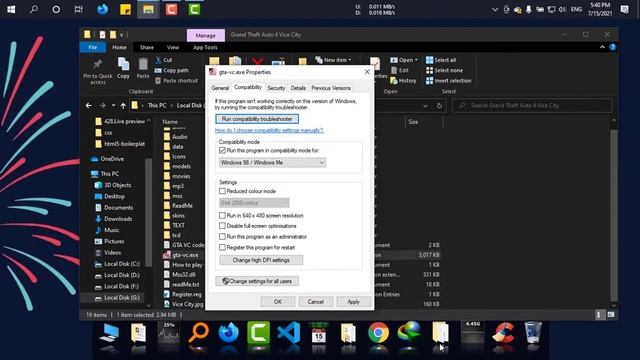
Task: Open How do I choose compatibility settings link
Action: coord(269,130)
